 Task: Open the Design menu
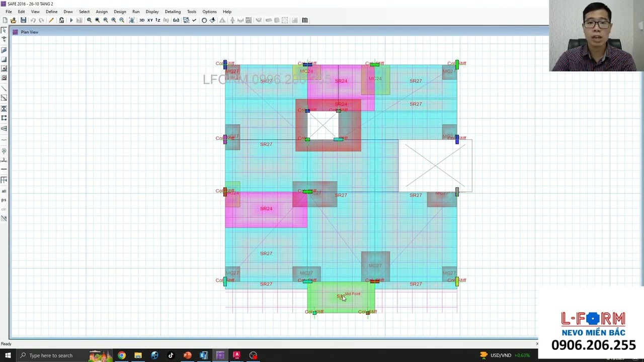tap(120, 12)
